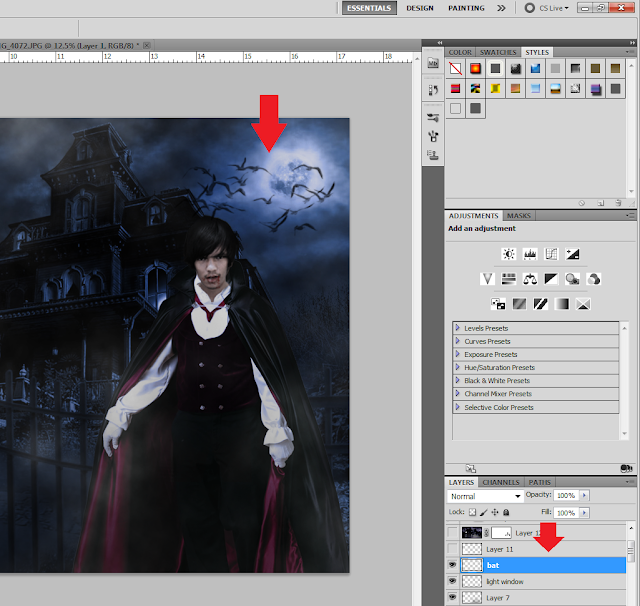Add a Brightness/Contrast adjustment
Image resolution: width=640 pixels, height=606 pixels.
pyautogui.click(x=509, y=254)
